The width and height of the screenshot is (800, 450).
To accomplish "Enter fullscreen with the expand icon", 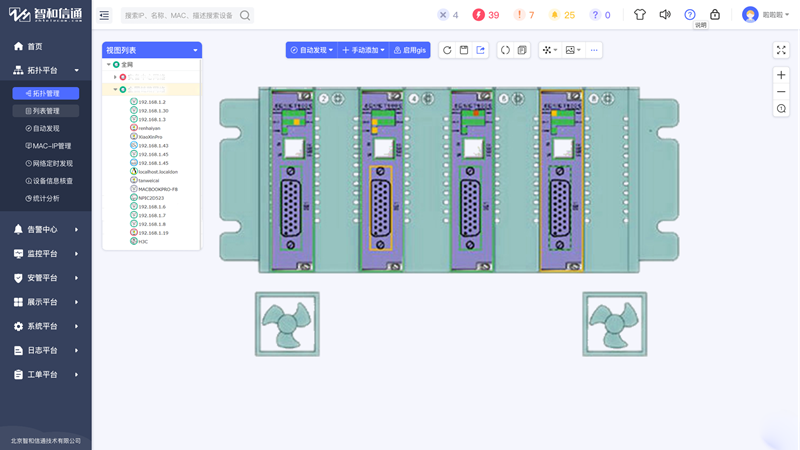I will pyautogui.click(x=781, y=50).
